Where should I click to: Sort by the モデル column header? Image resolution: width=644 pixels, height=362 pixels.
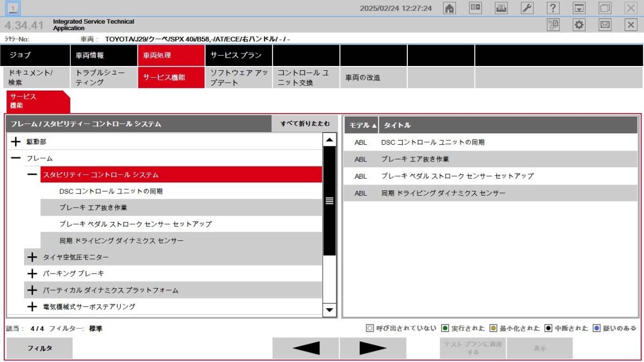click(361, 125)
